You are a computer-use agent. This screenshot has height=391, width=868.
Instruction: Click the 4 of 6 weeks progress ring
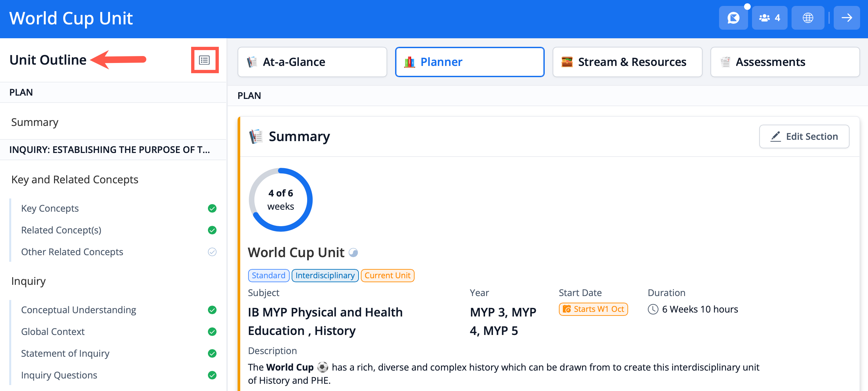tap(280, 199)
